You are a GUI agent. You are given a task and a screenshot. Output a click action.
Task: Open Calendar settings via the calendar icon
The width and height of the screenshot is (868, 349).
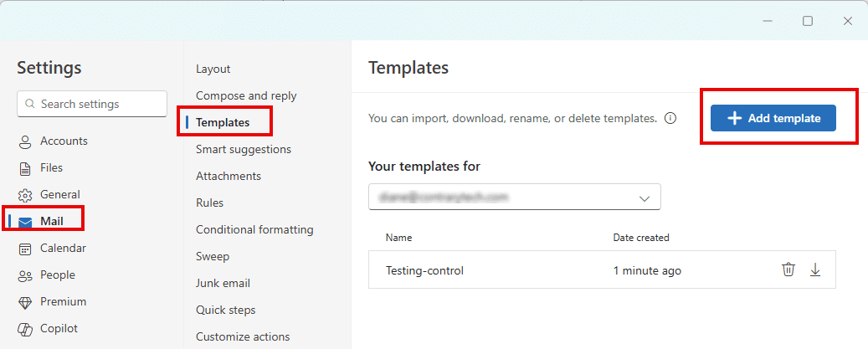pyautogui.click(x=25, y=249)
